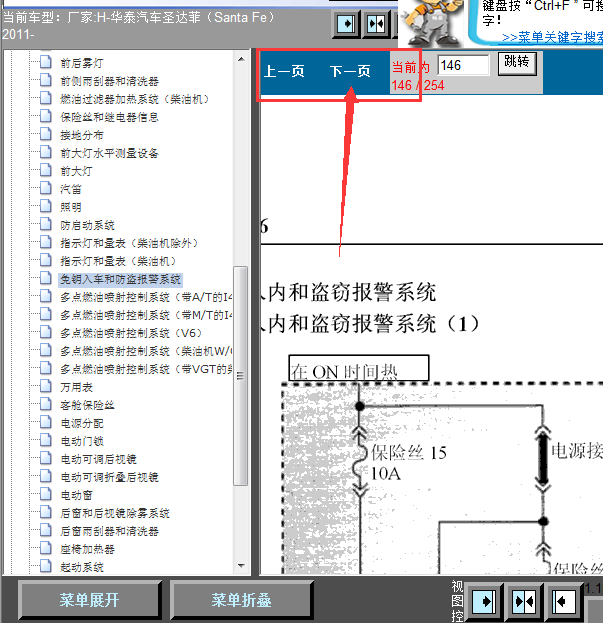
Task: Open the 前大灯水平测量设备 tree item
Action: pyautogui.click(x=109, y=153)
